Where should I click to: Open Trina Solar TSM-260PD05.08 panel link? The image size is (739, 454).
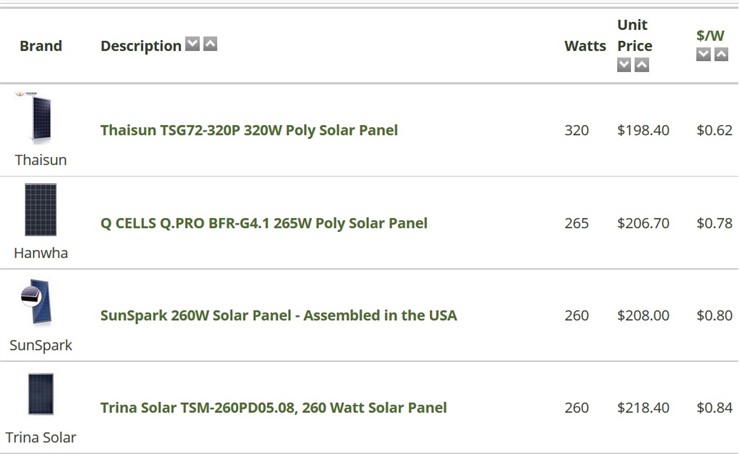[273, 407]
